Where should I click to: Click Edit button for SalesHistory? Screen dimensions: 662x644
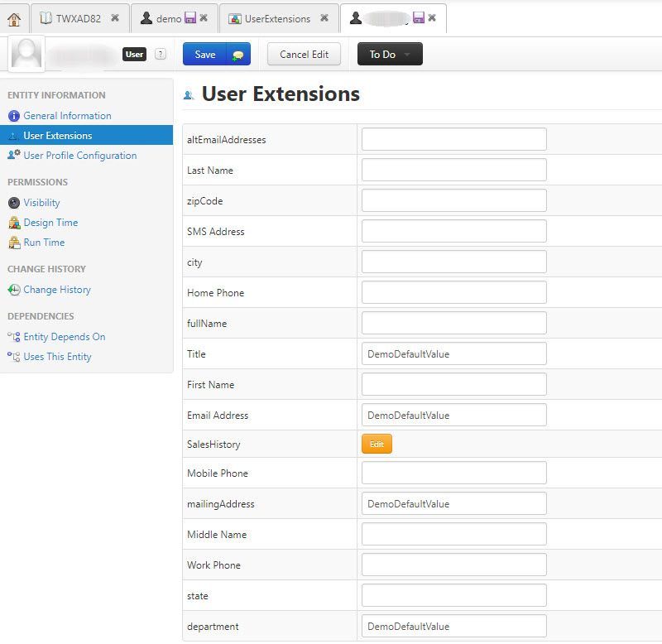point(377,444)
